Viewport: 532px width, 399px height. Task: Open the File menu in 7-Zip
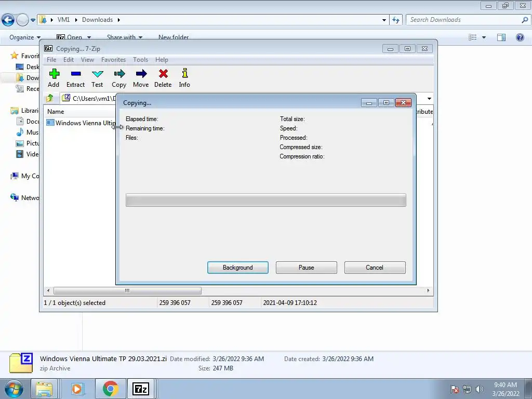coord(51,60)
